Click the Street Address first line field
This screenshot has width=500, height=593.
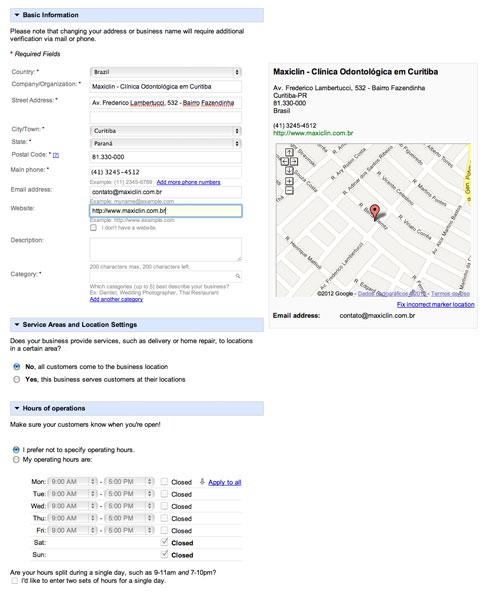[x=166, y=103]
